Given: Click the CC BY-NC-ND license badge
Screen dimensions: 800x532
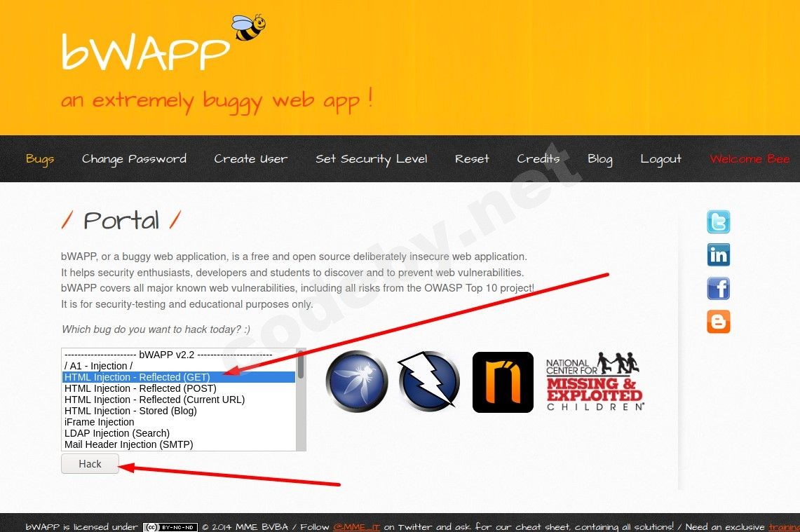Looking at the screenshot, I should 170,526.
